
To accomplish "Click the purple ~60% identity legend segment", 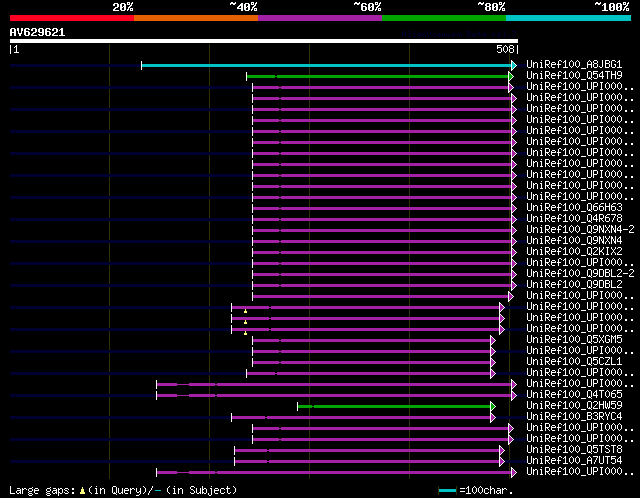I will (320, 18).
